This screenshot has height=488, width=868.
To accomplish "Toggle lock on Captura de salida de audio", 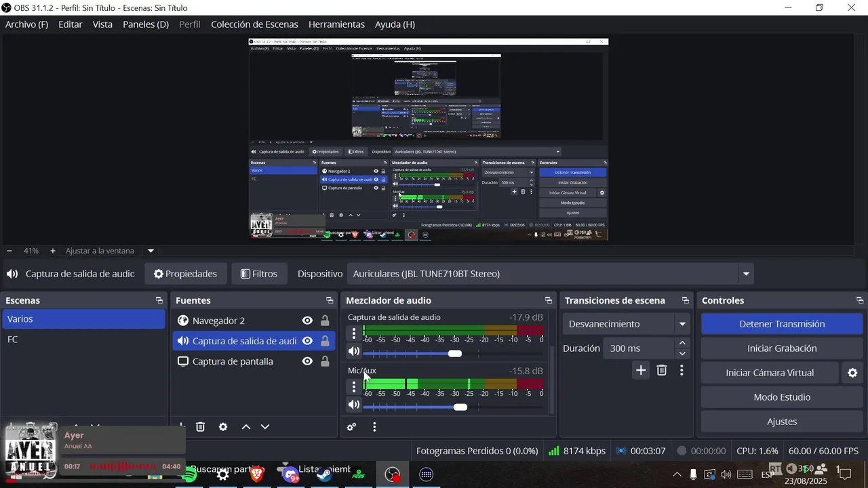I will [325, 341].
